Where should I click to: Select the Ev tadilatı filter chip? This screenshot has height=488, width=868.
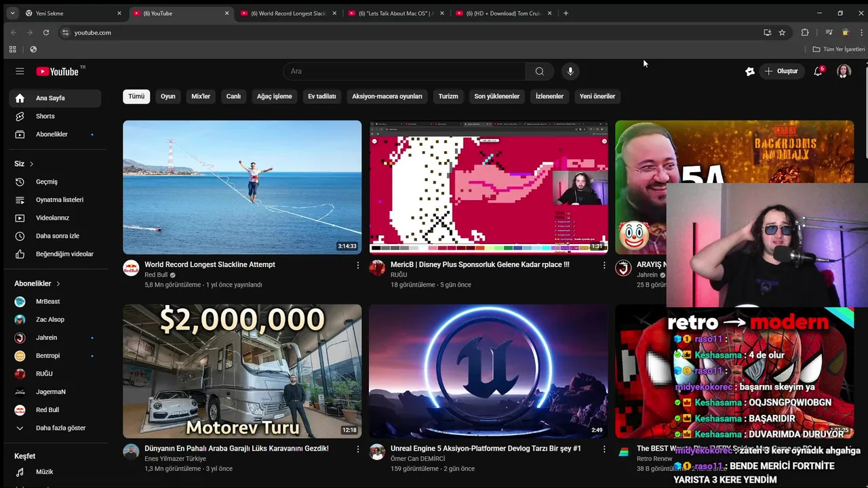(x=322, y=96)
